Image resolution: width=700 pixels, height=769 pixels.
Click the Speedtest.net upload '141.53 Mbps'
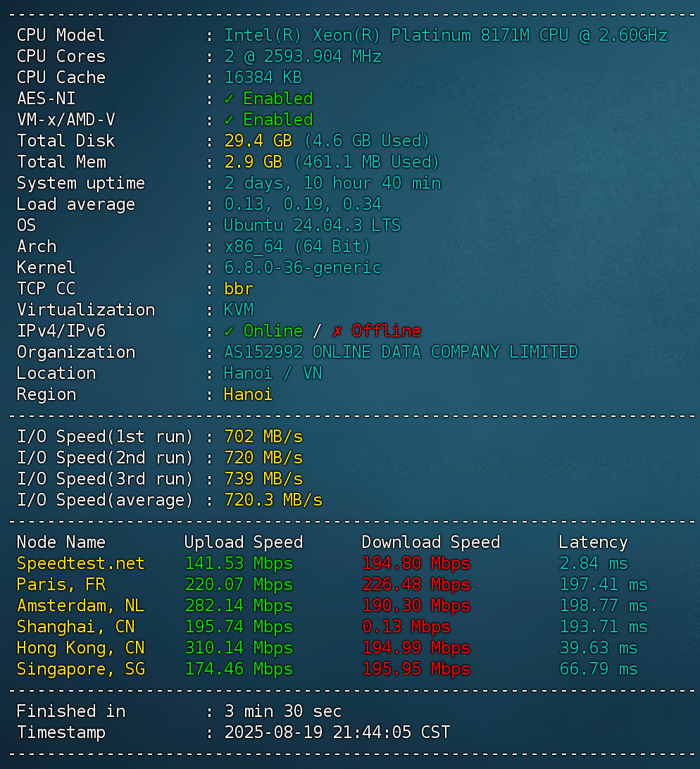[239, 563]
